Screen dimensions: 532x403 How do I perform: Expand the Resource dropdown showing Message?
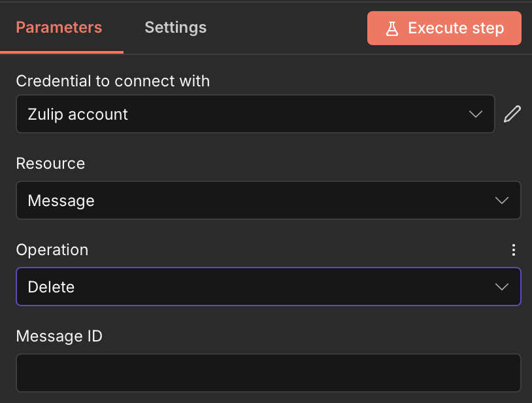[x=269, y=200]
